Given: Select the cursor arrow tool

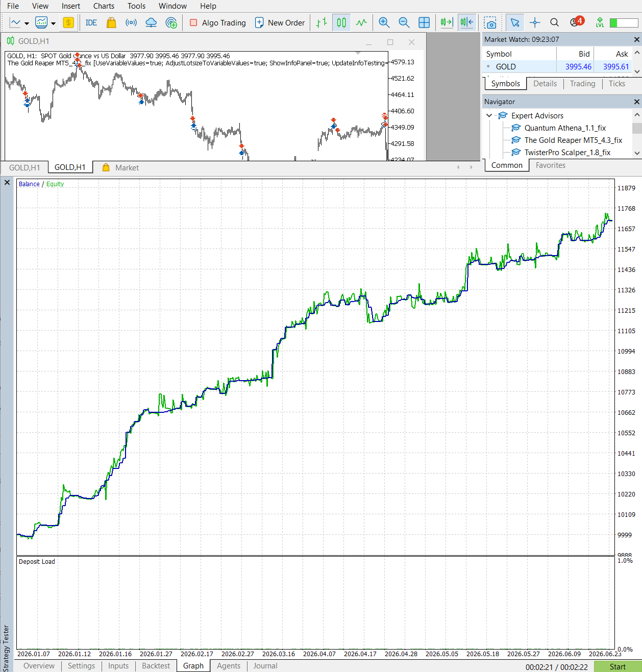Looking at the screenshot, I should tap(515, 22).
